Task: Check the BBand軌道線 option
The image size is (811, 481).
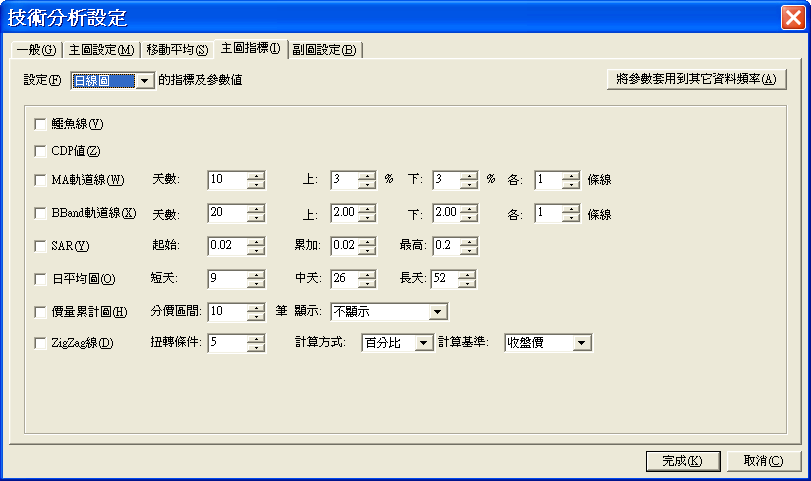Action: coord(40,213)
